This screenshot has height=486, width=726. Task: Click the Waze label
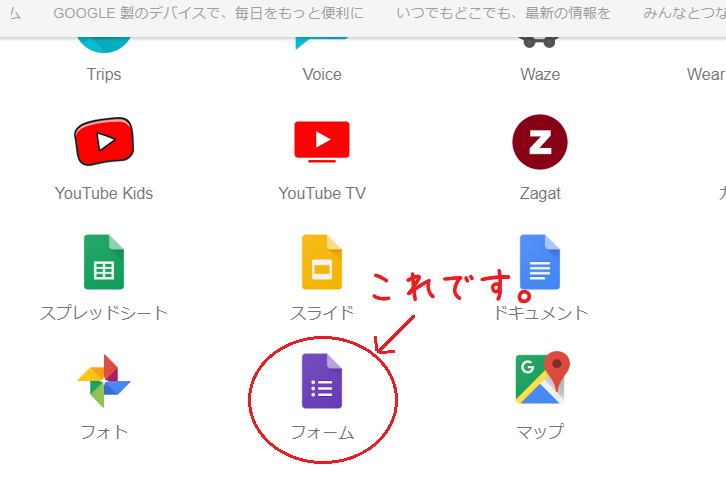(540, 74)
